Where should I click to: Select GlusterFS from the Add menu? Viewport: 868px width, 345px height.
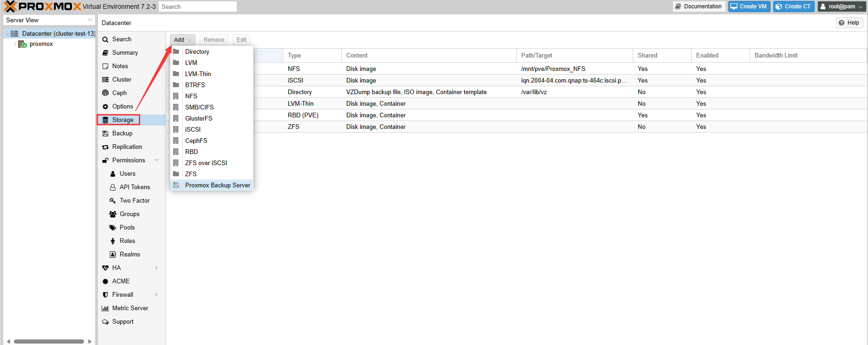212,118
